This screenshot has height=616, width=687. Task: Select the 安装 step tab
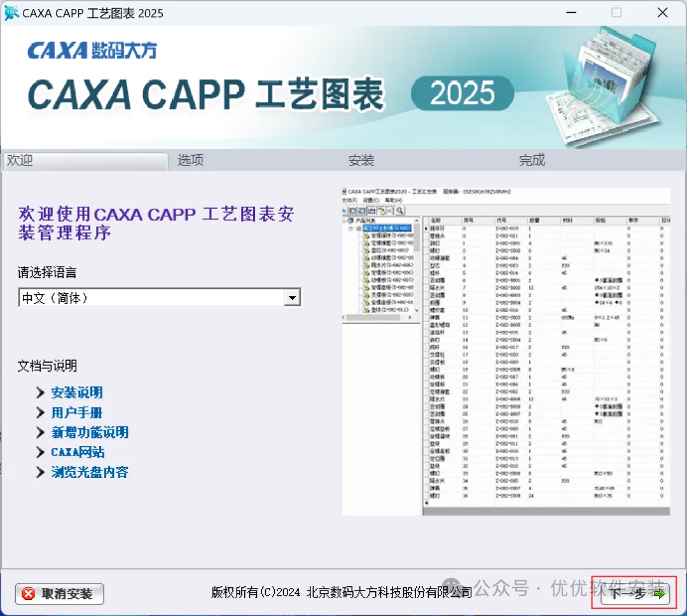point(361,160)
